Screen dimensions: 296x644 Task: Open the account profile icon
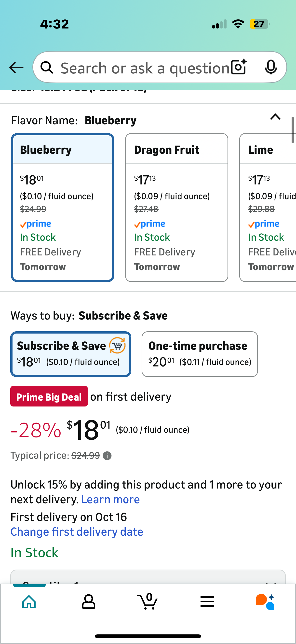point(88,602)
